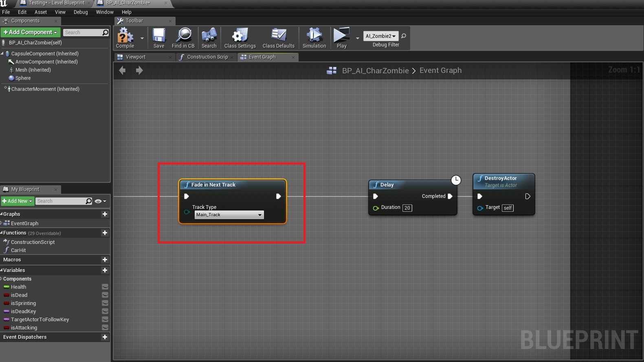Expand the Add Component dropdown
The height and width of the screenshot is (362, 644).
[x=31, y=32]
